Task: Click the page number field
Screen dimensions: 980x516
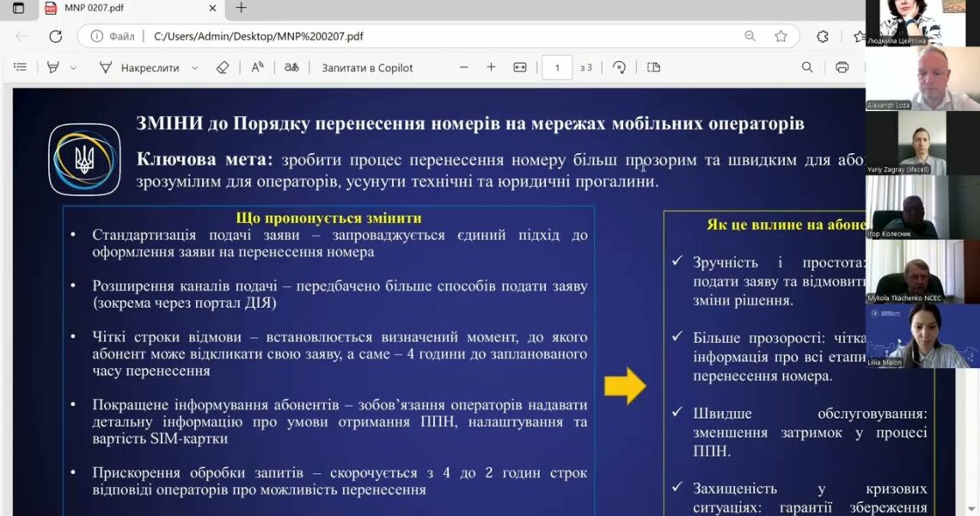Action: click(557, 68)
